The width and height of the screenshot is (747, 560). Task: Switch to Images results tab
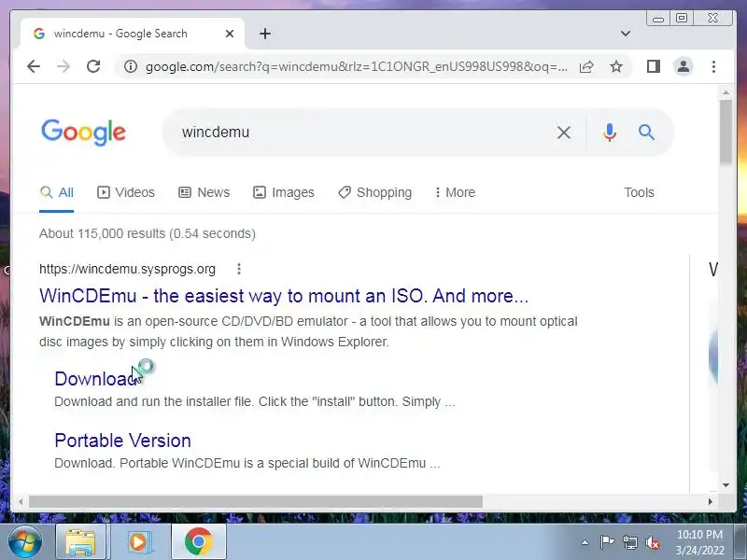pos(284,192)
